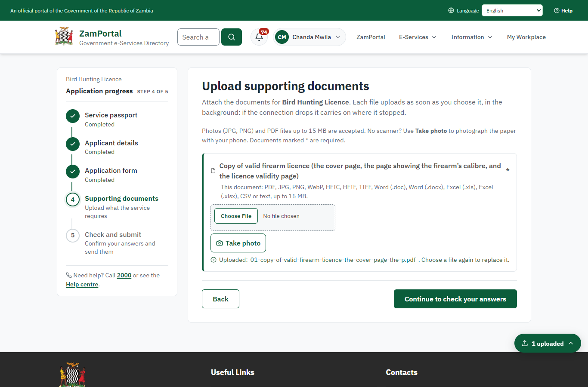
Task: Click the Applicant details step label
Action: [x=111, y=143]
